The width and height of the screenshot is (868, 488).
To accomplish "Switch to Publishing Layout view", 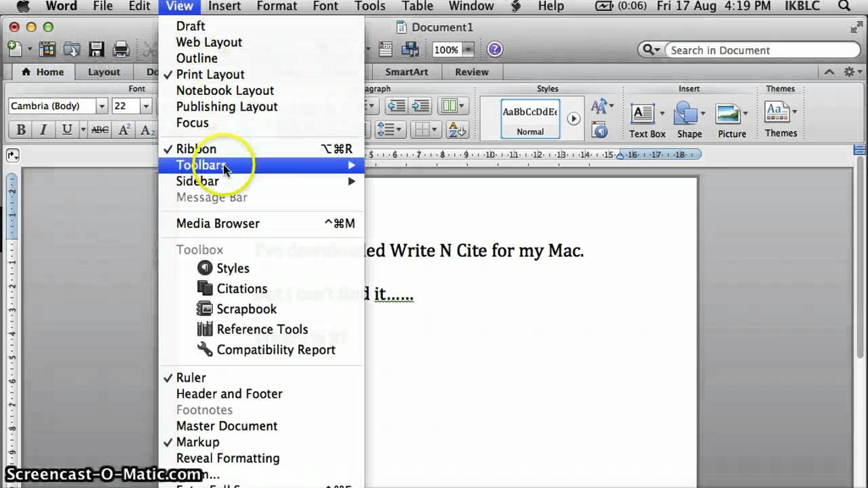I will 261,107.
